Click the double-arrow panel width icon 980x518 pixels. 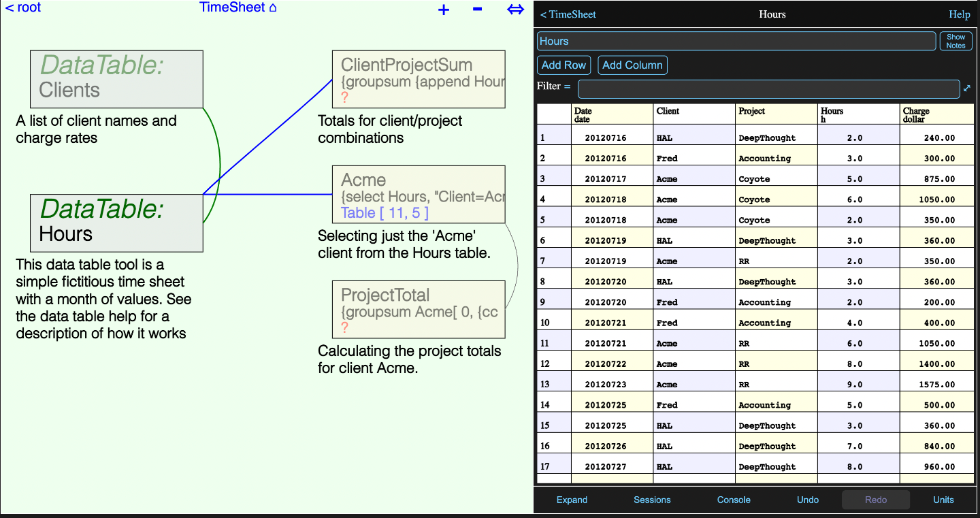516,10
